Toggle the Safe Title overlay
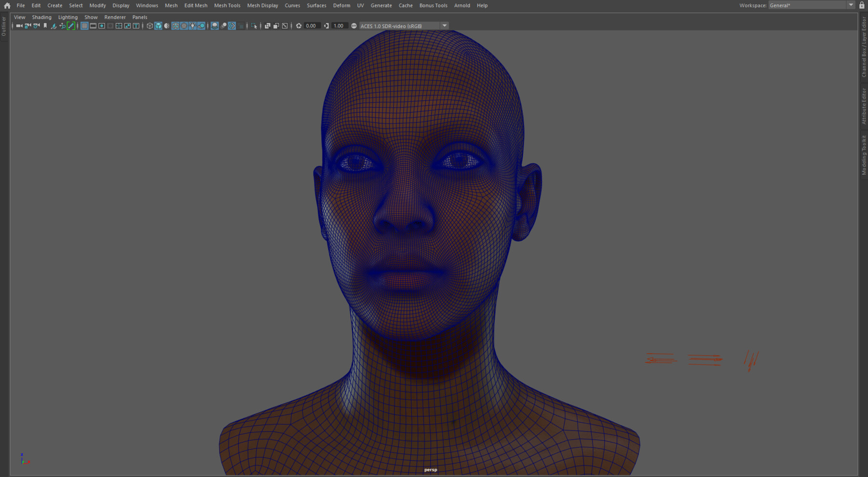 (x=136, y=26)
